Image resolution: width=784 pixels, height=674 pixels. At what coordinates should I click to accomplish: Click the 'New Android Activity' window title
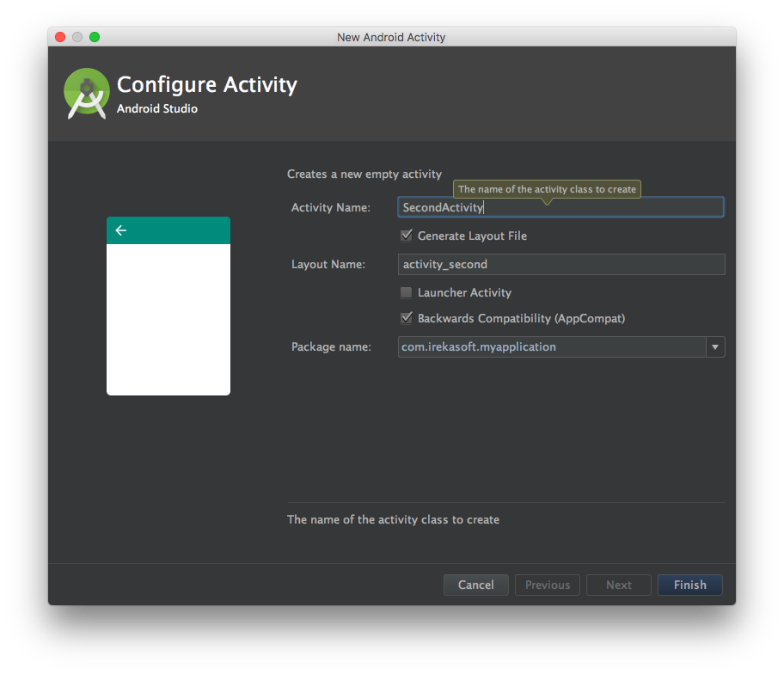click(391, 37)
